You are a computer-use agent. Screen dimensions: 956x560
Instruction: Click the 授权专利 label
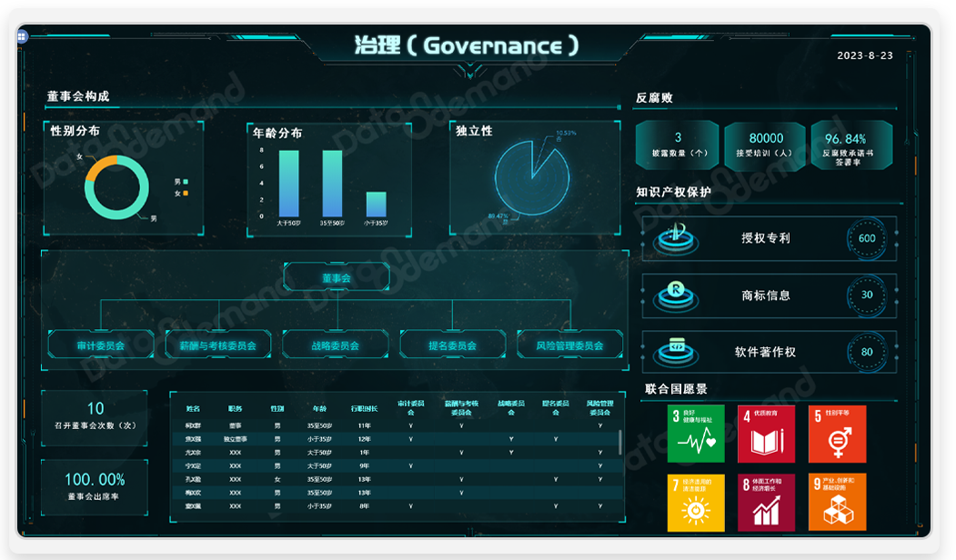tap(766, 238)
